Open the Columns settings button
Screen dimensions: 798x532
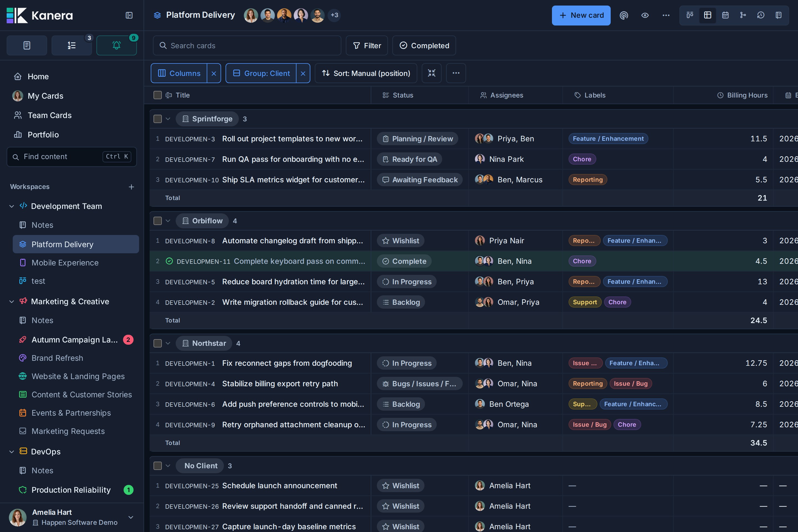tap(179, 73)
